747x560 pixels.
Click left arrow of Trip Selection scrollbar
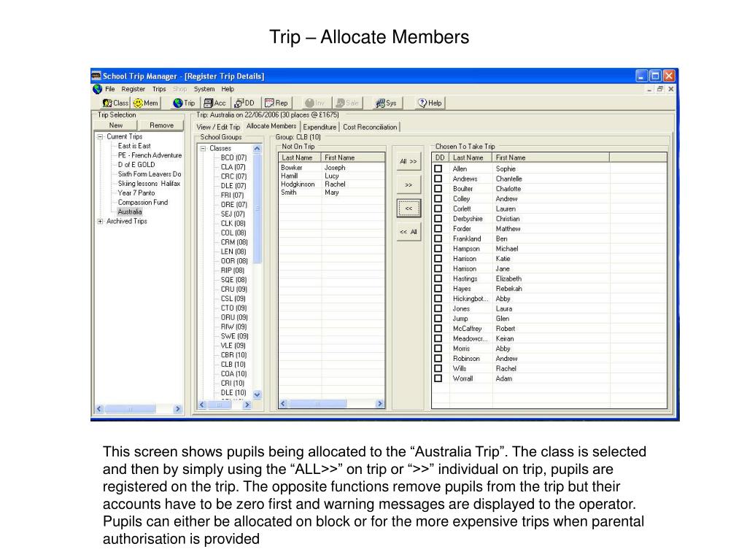point(99,408)
